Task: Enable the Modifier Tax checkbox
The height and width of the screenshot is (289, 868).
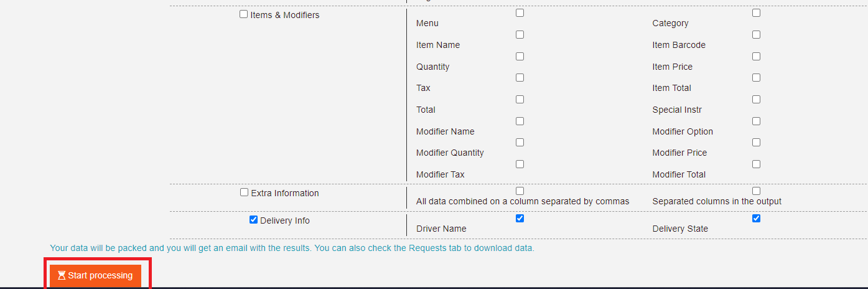Action: (x=520, y=164)
